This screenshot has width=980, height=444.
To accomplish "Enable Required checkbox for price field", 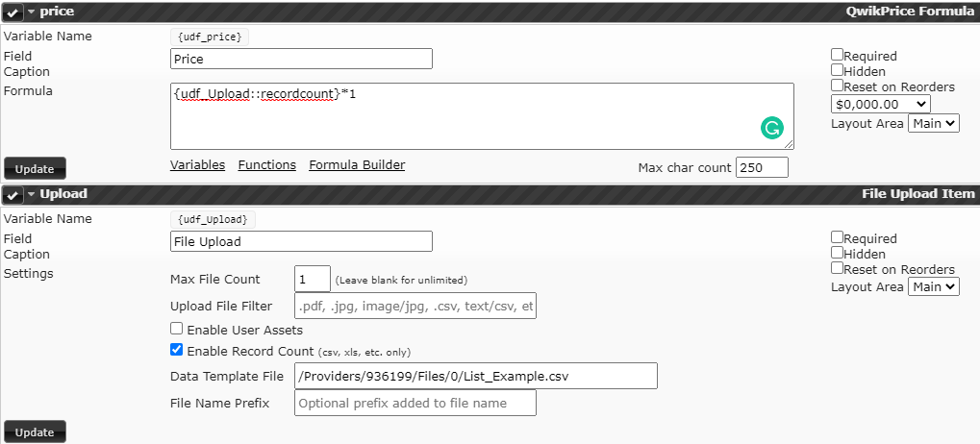I will (837, 55).
